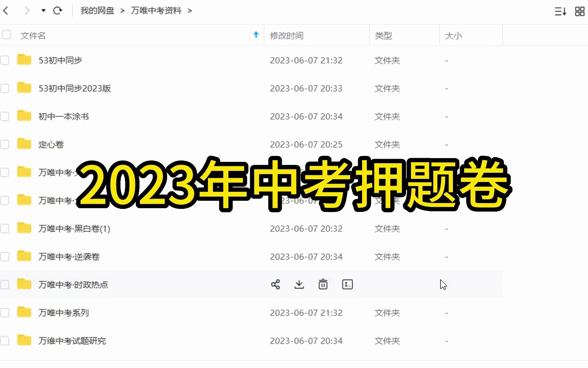Check the box for 万唯中考·时政热点
Viewport: 588px width, 368px height.
[5, 285]
